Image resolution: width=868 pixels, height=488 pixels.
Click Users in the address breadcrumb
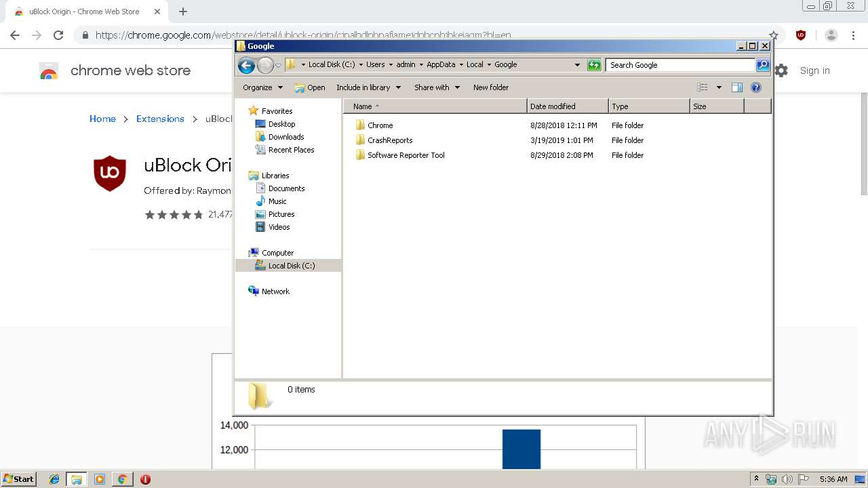point(375,65)
